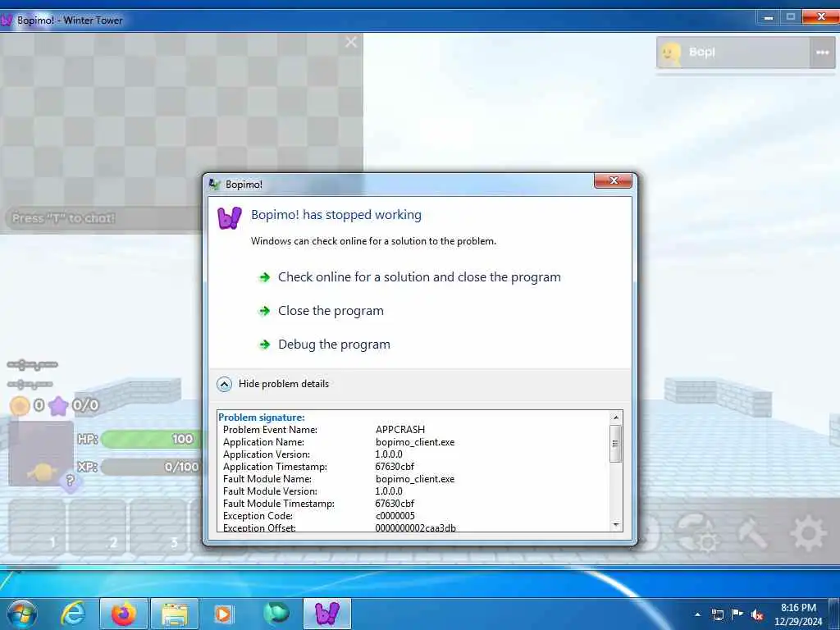Minimize the Bopimo! Winter Tower game window
840x630 pixels.
click(768, 18)
